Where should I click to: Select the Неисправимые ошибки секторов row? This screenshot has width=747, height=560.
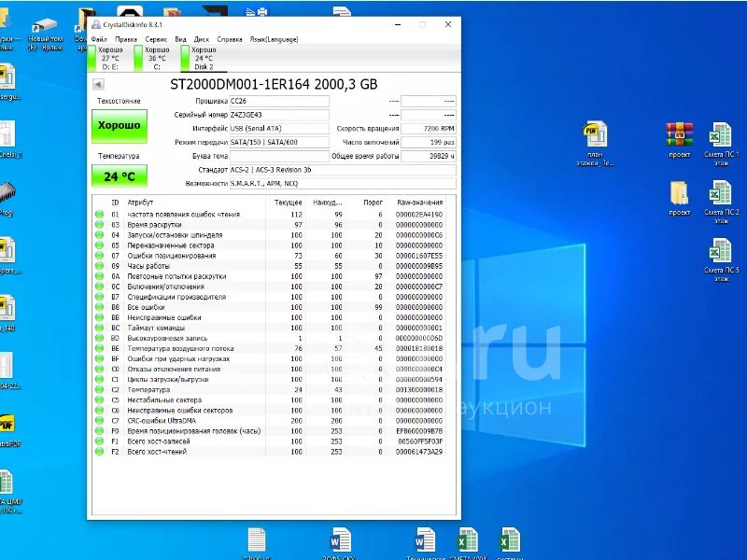click(x=269, y=411)
